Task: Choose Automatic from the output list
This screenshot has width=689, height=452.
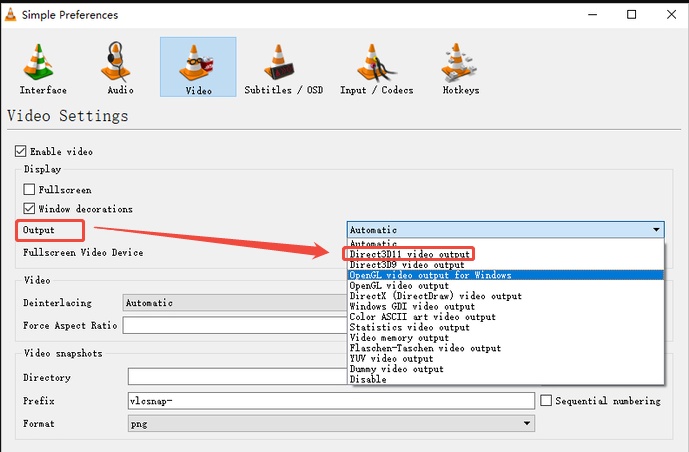Action: coord(505,244)
